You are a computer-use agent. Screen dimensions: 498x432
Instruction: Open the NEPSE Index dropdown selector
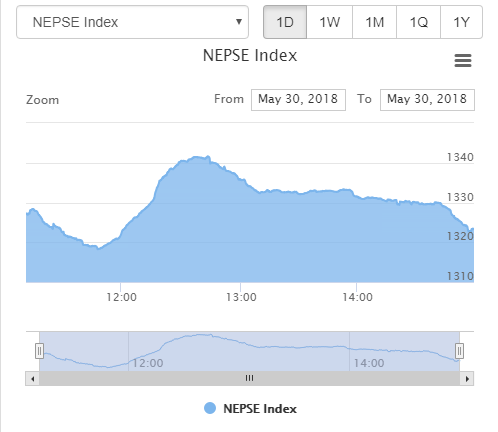(132, 22)
